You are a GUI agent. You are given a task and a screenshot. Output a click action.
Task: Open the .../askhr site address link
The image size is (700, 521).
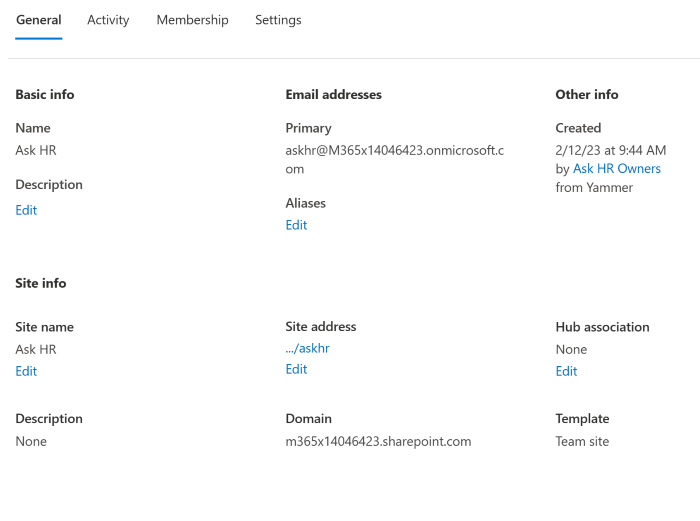308,348
